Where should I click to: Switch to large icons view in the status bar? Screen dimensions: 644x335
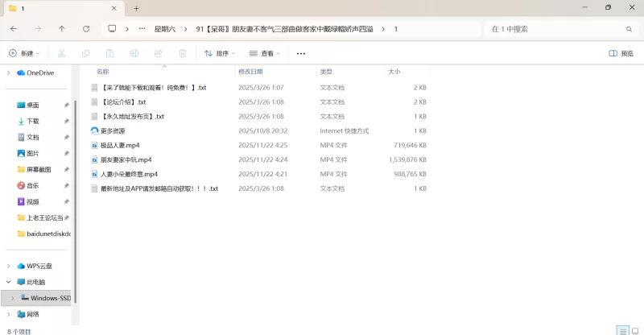click(634, 330)
